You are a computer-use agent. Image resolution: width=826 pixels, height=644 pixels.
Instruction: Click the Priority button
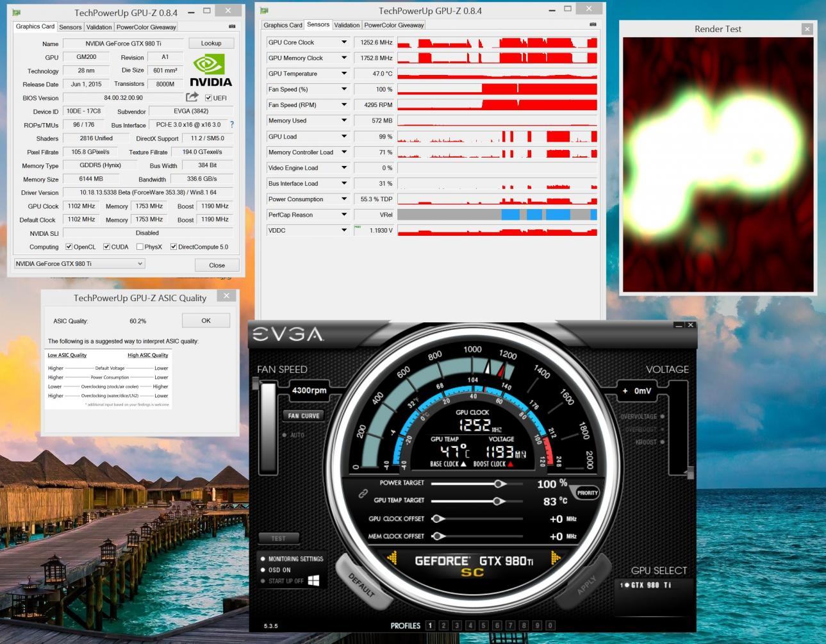pyautogui.click(x=587, y=493)
